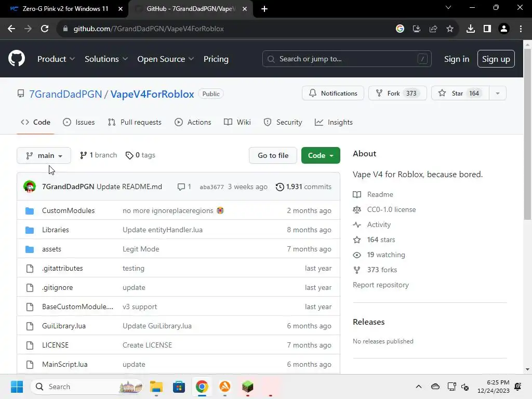Open MainScript.lua file
532x399 pixels.
click(x=65, y=364)
